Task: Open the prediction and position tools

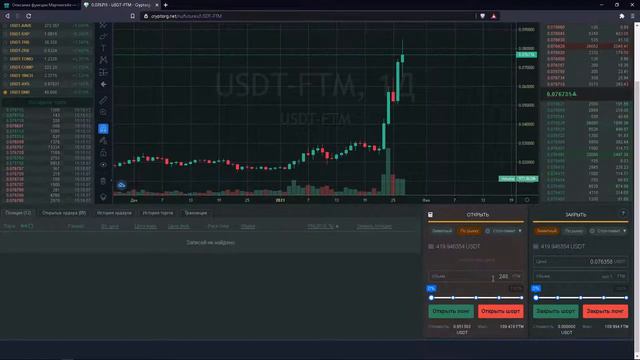Action: (x=103, y=72)
